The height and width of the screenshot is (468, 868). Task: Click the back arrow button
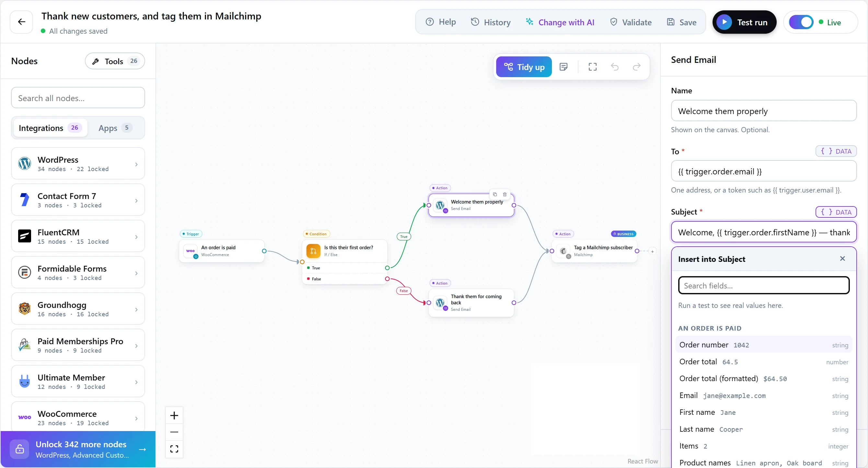[x=22, y=22]
